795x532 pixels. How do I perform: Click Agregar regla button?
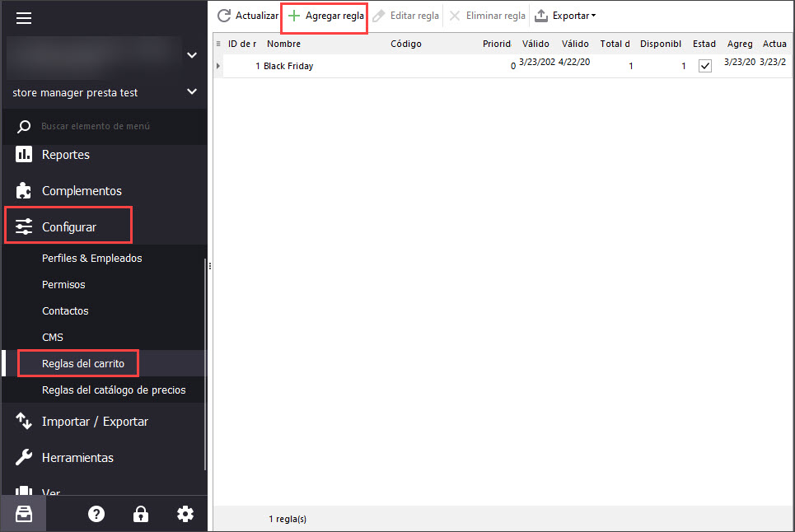coord(325,16)
